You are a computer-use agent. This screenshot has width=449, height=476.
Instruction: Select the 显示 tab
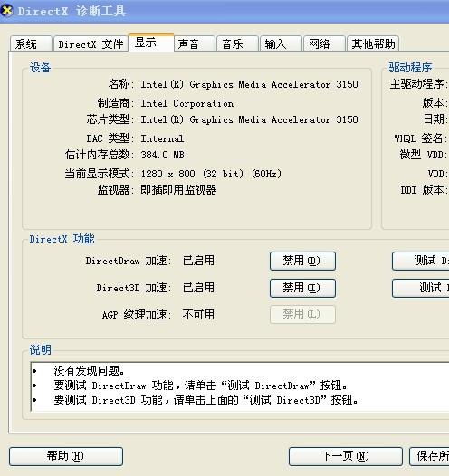click(x=151, y=43)
